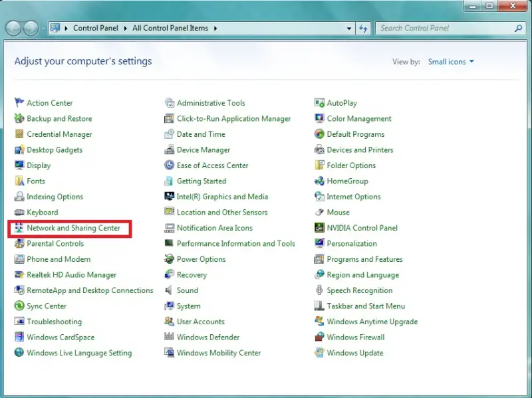Screen dimensions: 532x398
Task: Click the search magnifier icon
Action: [x=518, y=29]
